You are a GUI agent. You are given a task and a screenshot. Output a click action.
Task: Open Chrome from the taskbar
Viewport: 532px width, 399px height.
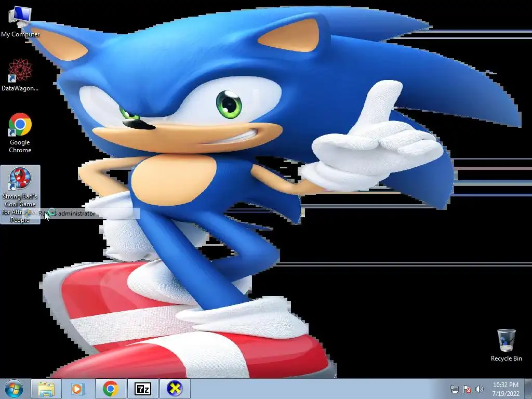(110, 389)
